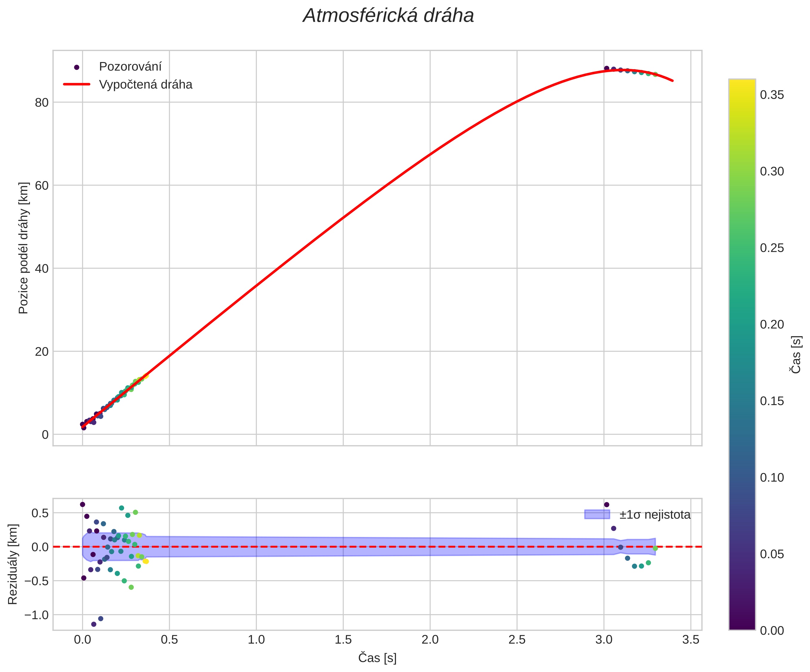
Task: Click the 80 tick on position axis
Action: tap(42, 103)
